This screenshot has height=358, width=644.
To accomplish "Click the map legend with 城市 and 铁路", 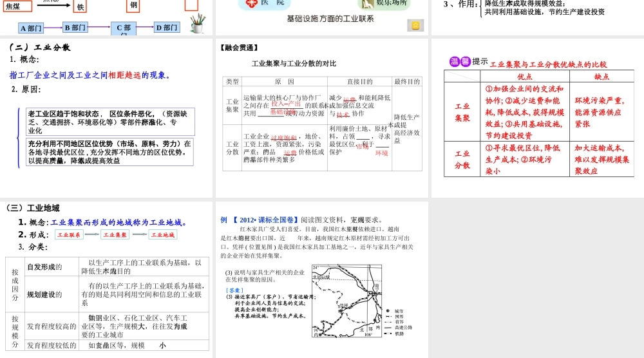I will (x=397, y=323).
